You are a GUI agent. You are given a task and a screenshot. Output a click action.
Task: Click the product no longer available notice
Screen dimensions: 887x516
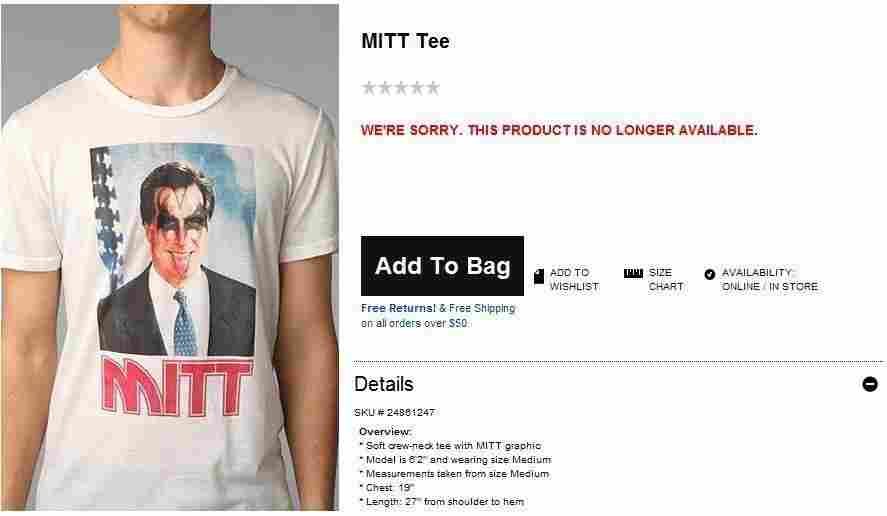pos(559,131)
